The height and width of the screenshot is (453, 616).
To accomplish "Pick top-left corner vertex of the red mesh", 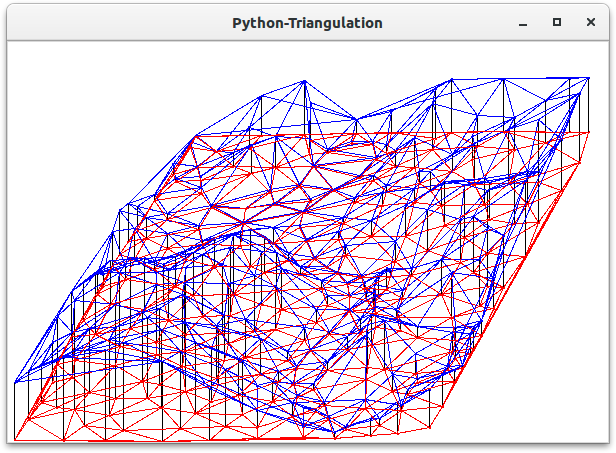I will tap(196, 135).
